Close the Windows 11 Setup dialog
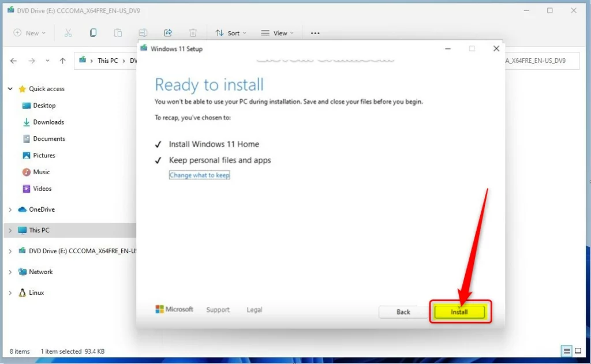 pos(496,48)
